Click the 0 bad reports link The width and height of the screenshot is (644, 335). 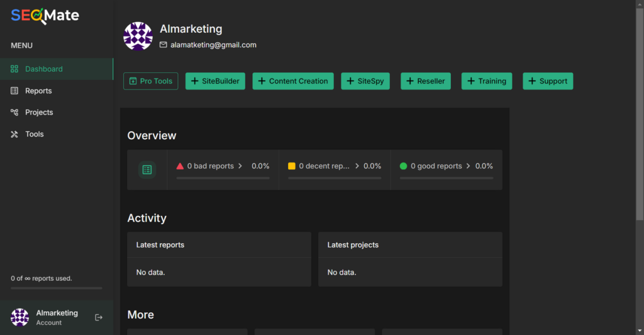click(x=210, y=166)
